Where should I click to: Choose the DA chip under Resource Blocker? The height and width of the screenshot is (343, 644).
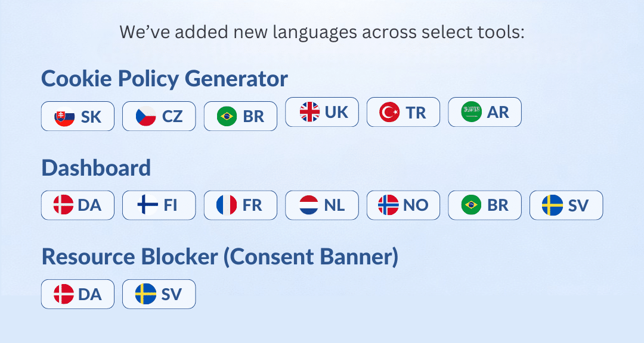[78, 294]
